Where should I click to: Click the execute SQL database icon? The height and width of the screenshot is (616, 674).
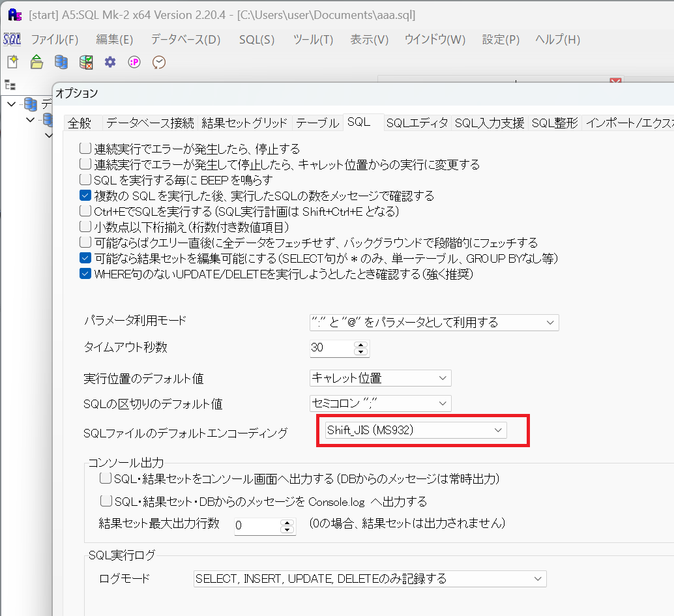coord(85,62)
